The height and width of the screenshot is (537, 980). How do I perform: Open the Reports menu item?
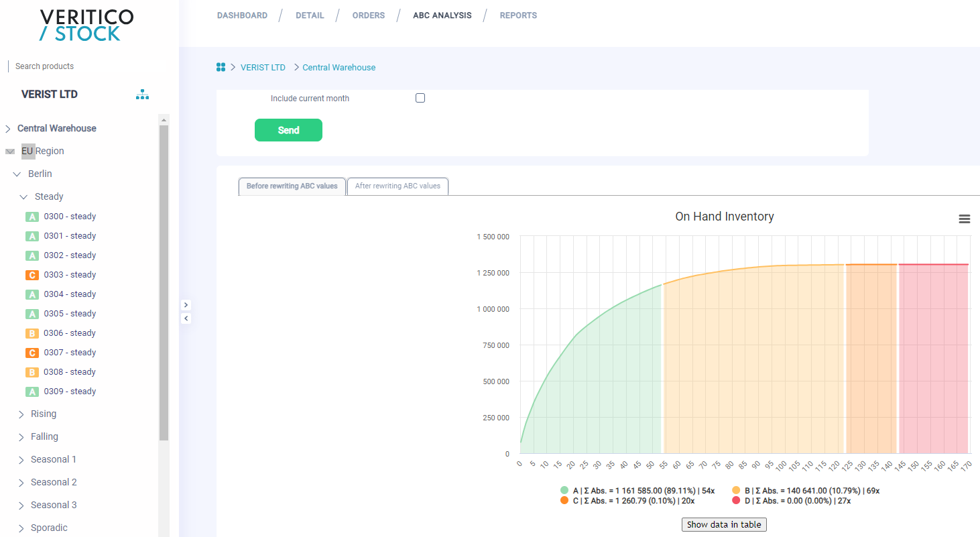coord(518,15)
